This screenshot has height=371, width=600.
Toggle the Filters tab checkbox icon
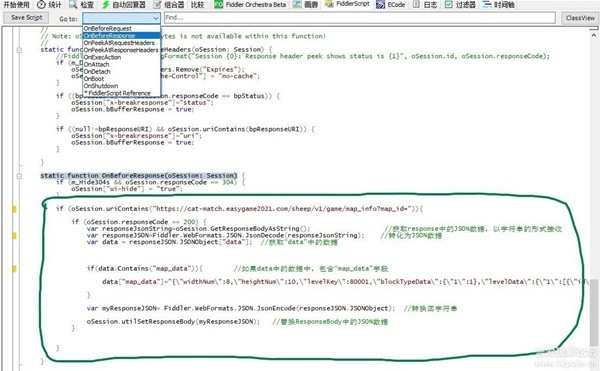(448, 5)
